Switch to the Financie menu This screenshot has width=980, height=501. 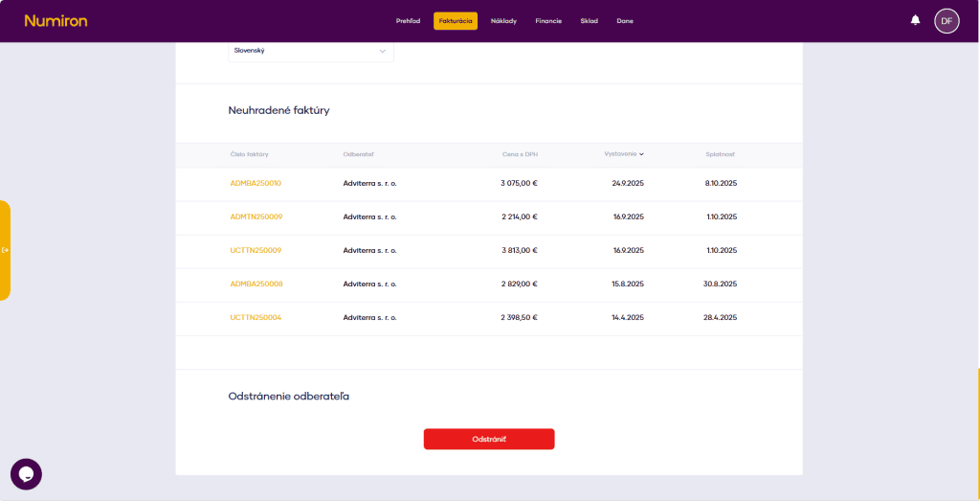pyautogui.click(x=548, y=21)
